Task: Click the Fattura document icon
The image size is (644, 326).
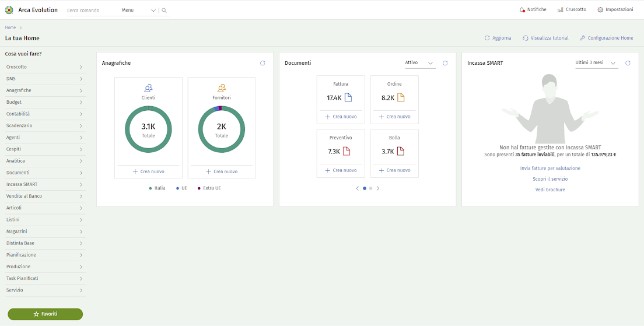Action: point(348,97)
